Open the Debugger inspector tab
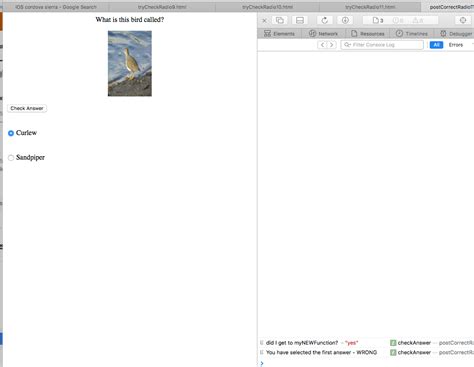Image resolution: width=474 pixels, height=367 pixels. pyautogui.click(x=456, y=34)
